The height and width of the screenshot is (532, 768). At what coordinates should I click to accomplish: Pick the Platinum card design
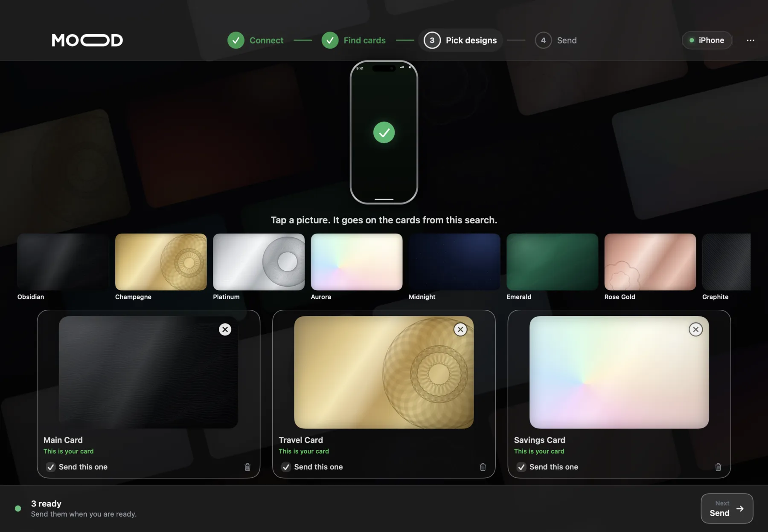point(259,262)
